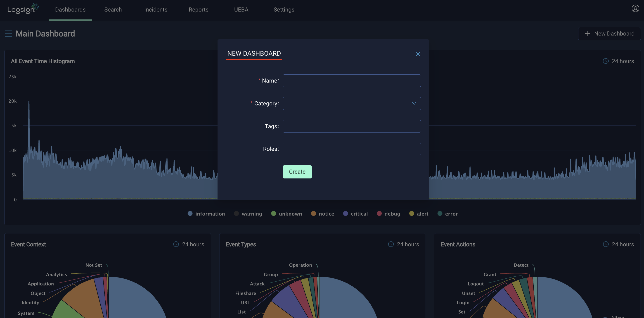This screenshot has height=318, width=644.
Task: Click the List pie label
Action: (x=241, y=311)
